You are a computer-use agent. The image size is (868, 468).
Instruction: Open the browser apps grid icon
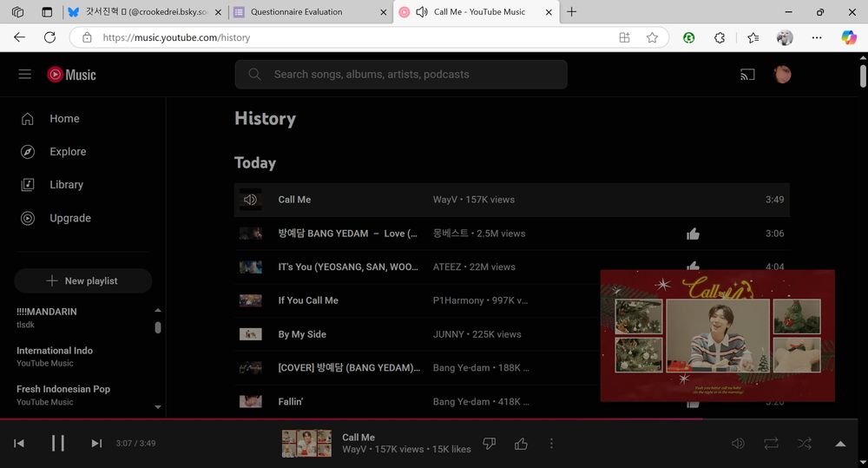pyautogui.click(x=624, y=37)
